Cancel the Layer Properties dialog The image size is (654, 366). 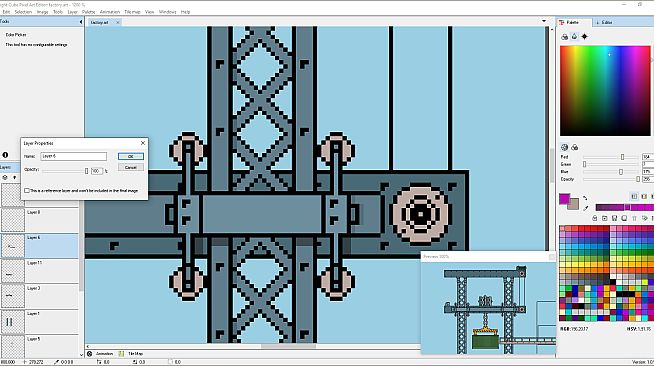click(x=131, y=167)
